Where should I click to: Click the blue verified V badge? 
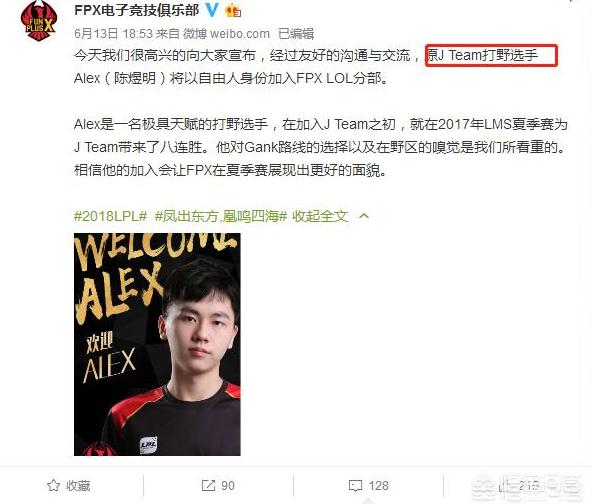point(212,10)
